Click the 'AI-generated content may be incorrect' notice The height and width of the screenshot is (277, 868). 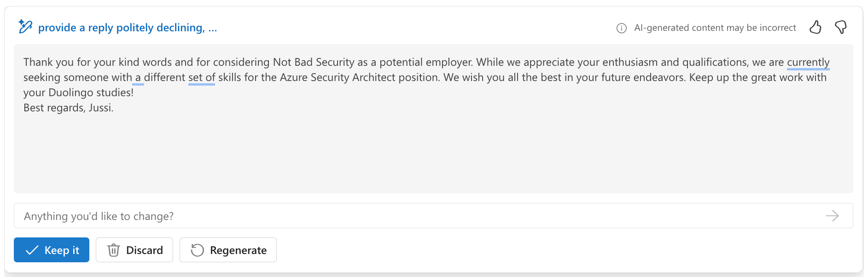point(715,28)
